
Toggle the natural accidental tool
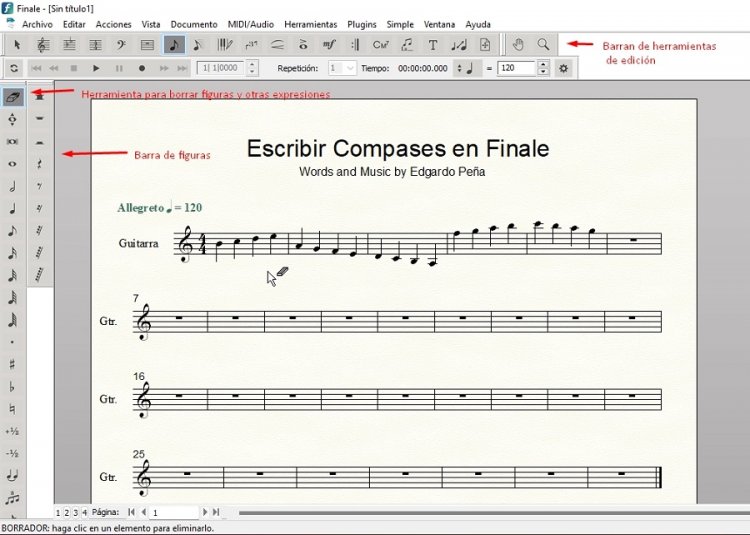[x=13, y=409]
